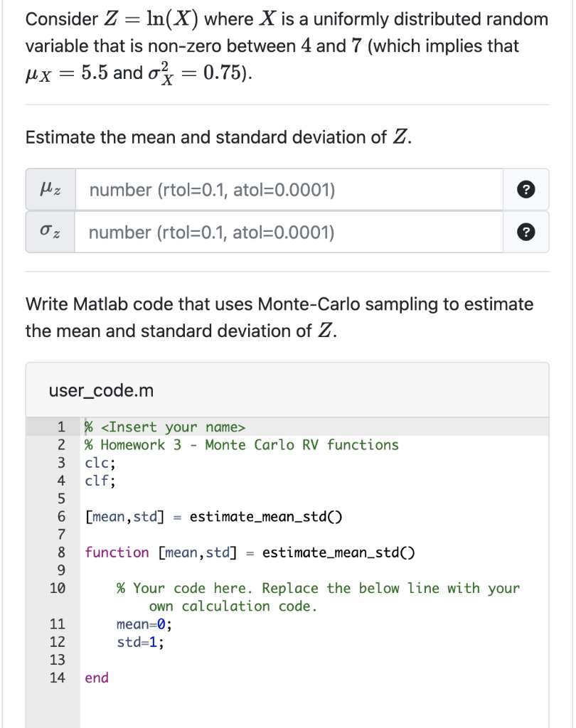
Task: Click line number 9 in the gutter
Action: [61, 570]
